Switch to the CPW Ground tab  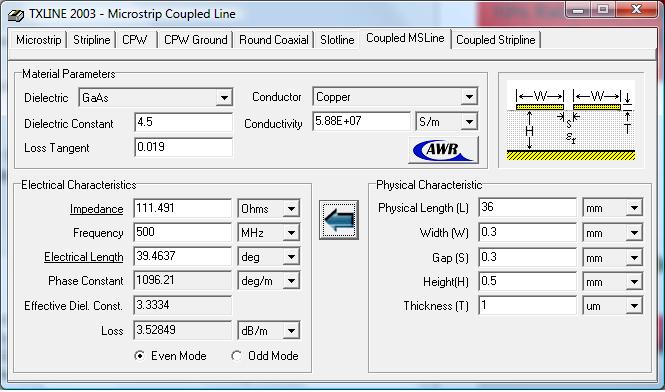(196, 40)
